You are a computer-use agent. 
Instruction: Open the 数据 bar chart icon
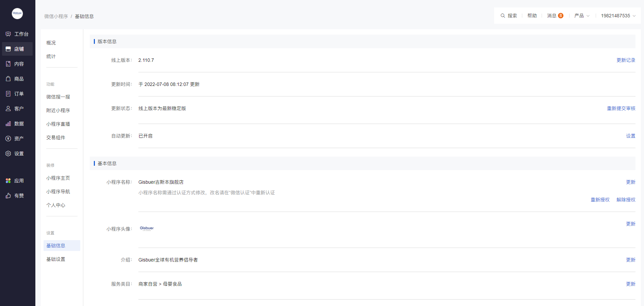pos(8,124)
